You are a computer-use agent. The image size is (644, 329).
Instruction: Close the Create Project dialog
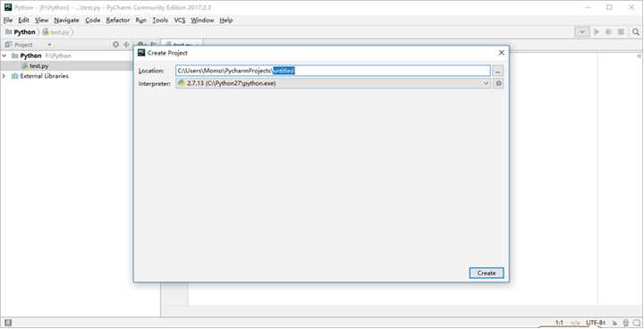502,53
